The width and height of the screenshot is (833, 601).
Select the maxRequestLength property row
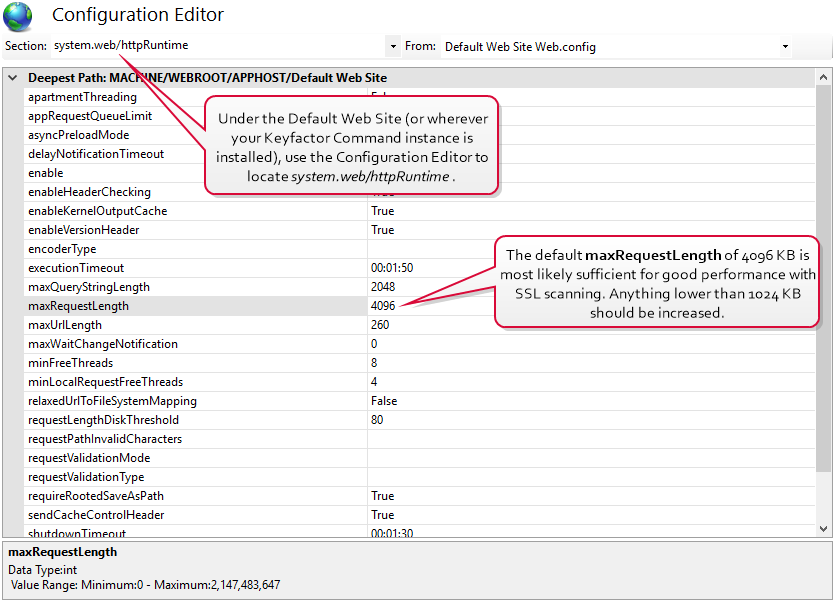click(79, 306)
